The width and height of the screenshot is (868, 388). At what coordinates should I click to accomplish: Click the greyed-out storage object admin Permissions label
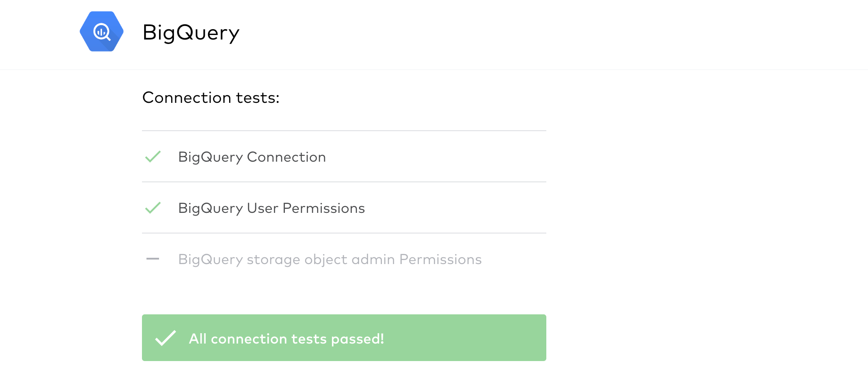pyautogui.click(x=330, y=260)
